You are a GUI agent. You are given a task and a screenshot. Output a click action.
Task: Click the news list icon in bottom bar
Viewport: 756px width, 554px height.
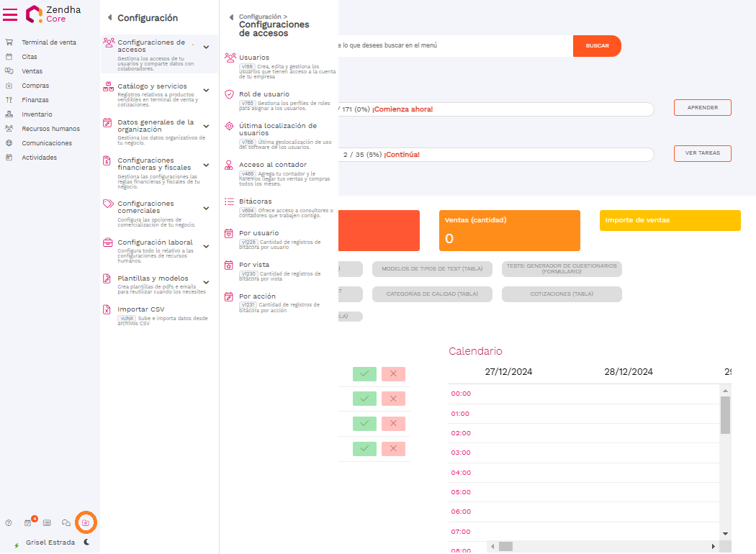point(47,523)
